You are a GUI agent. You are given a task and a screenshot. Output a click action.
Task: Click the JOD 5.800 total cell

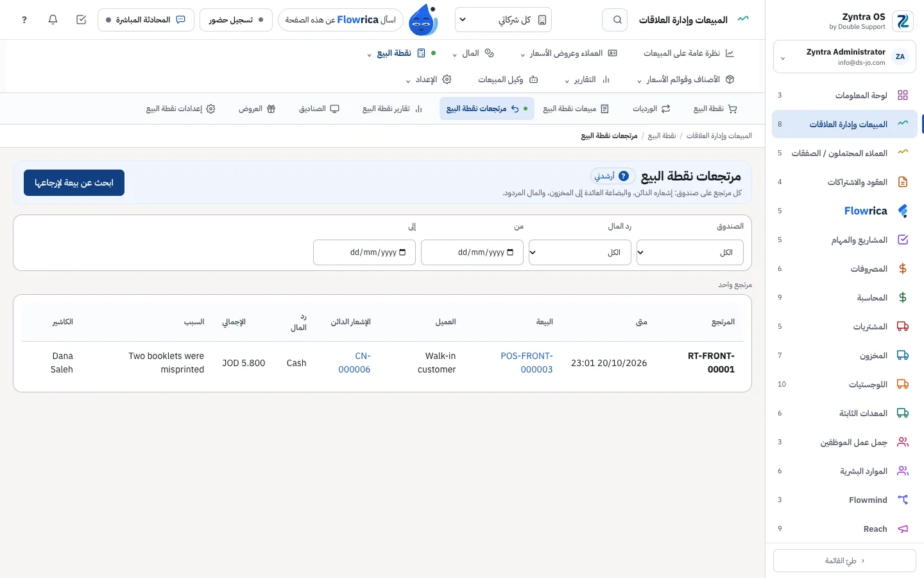click(x=244, y=363)
